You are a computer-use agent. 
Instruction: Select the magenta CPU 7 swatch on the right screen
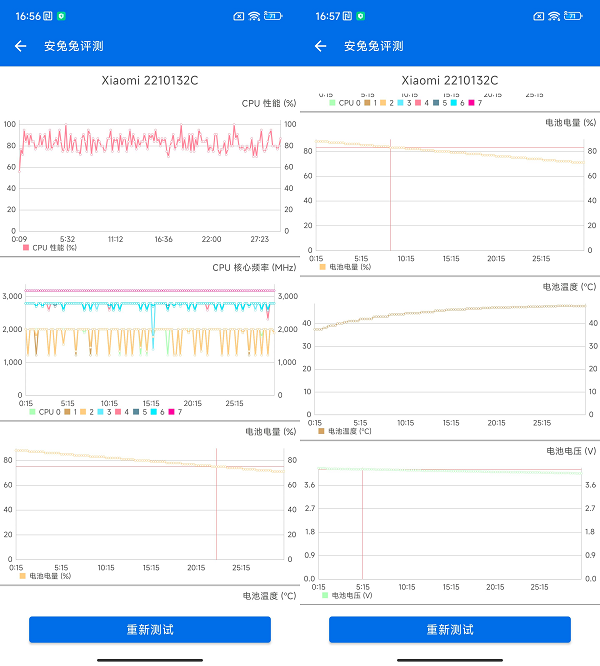pos(471,103)
